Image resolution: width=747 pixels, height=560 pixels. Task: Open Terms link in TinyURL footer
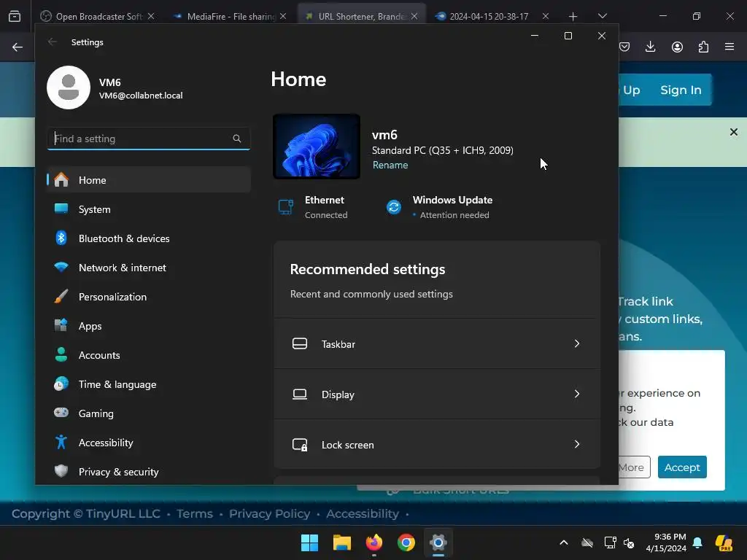[x=194, y=513]
